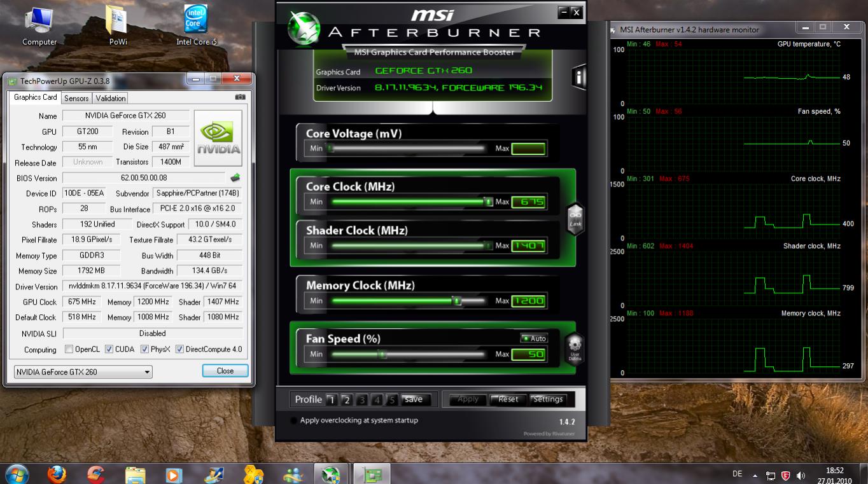Image resolution: width=868 pixels, height=484 pixels.
Task: Open the Windows Start menu
Action: click(x=16, y=474)
